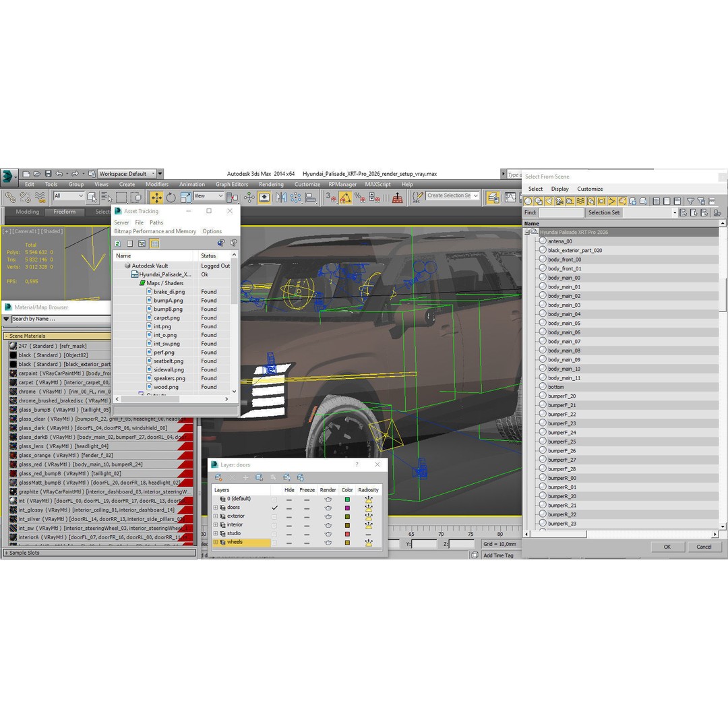
Task: Open Selection Set dropdown in Select From Scene
Action: click(674, 212)
